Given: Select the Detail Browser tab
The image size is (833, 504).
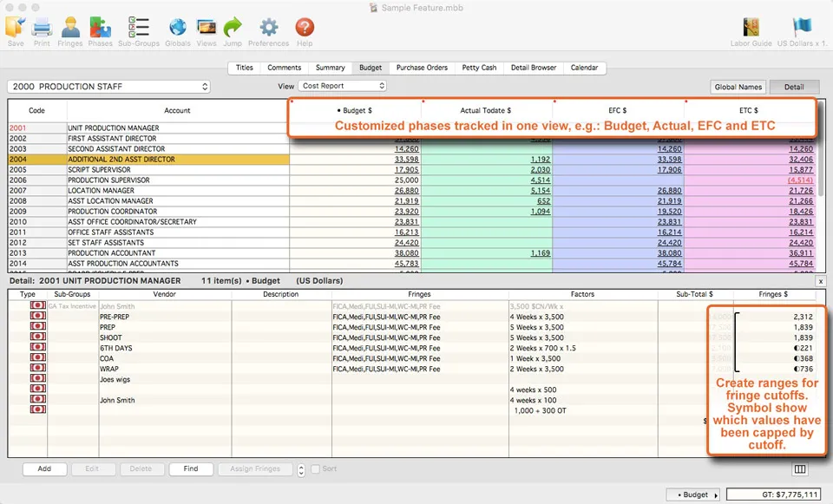Looking at the screenshot, I should [533, 67].
